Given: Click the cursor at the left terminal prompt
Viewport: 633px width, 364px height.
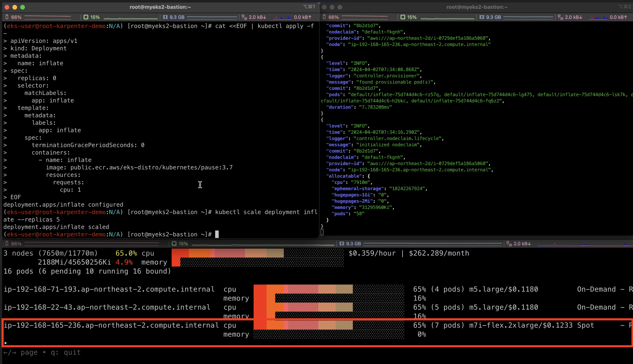Looking at the screenshot, I should coord(217,234).
